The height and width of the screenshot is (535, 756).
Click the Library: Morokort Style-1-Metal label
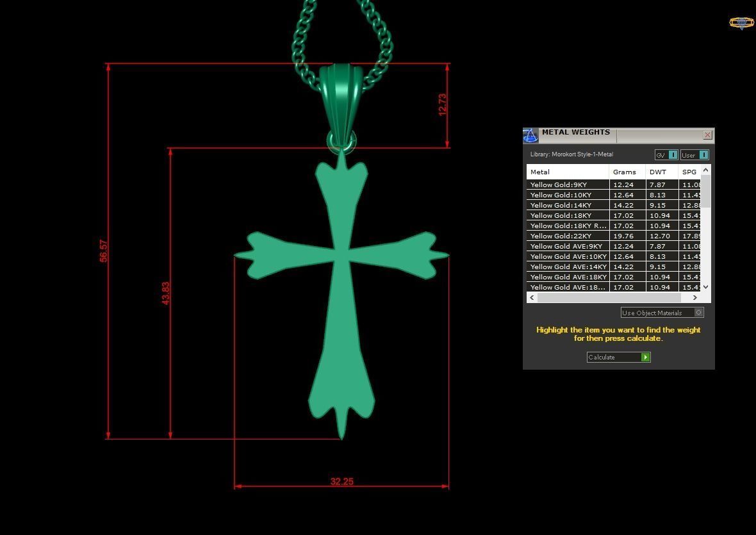(x=571, y=154)
